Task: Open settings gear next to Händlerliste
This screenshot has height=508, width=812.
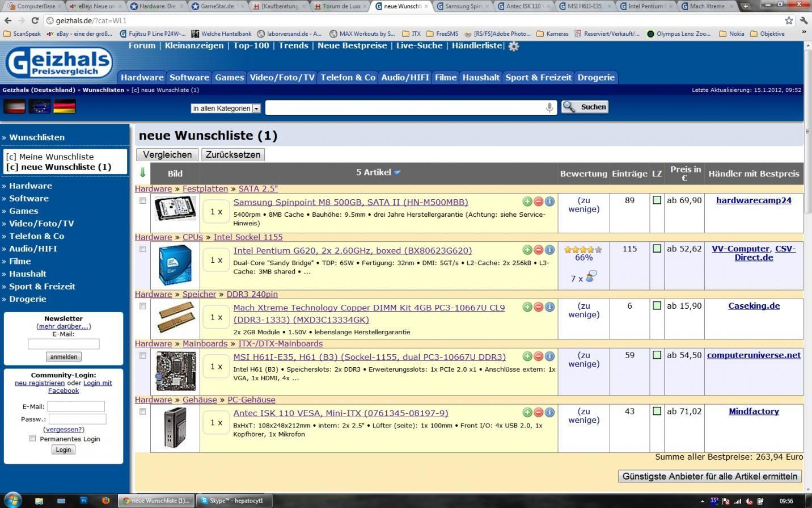Action: (514, 47)
